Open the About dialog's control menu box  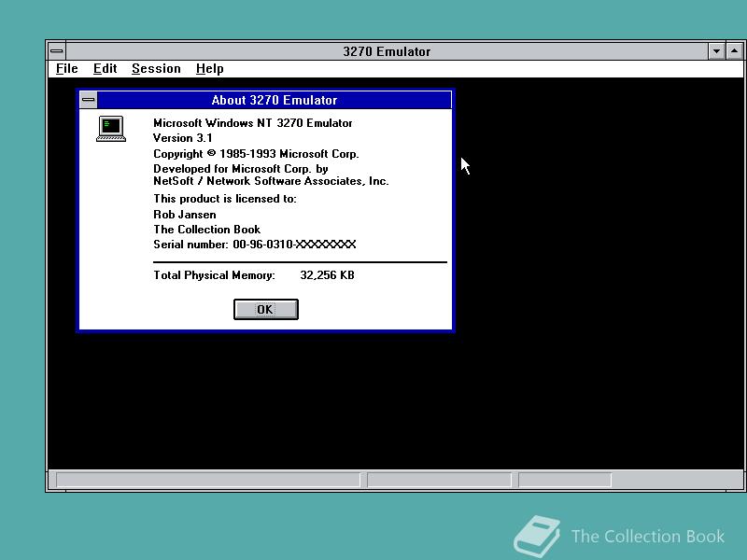click(x=88, y=100)
